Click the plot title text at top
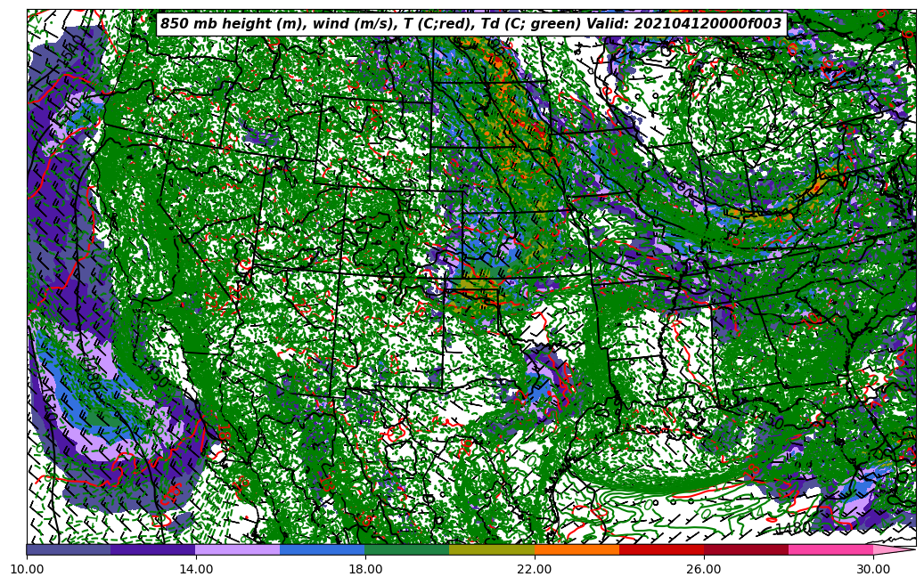Viewport: 924px width, 585px height. click(x=470, y=24)
